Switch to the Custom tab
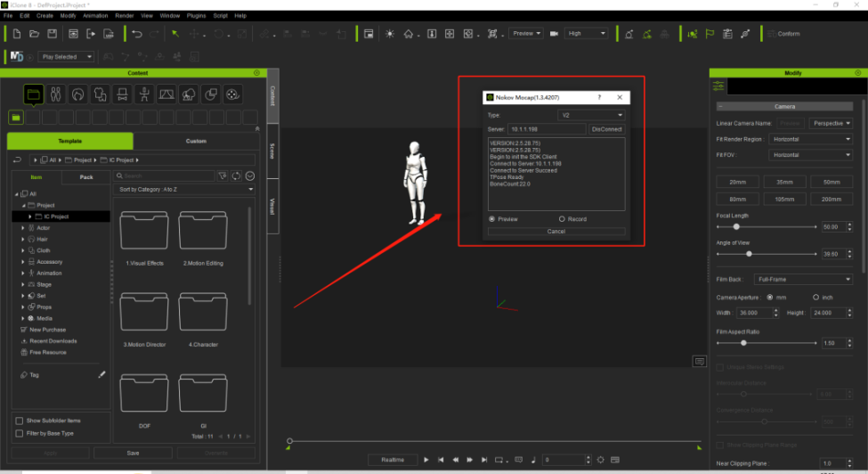 tap(196, 141)
